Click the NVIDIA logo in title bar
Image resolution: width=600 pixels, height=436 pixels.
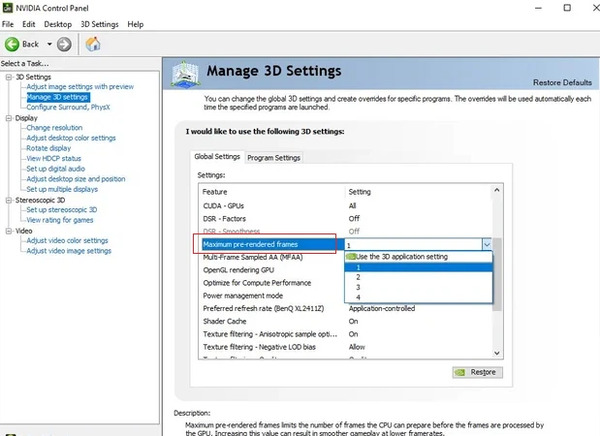7,8
